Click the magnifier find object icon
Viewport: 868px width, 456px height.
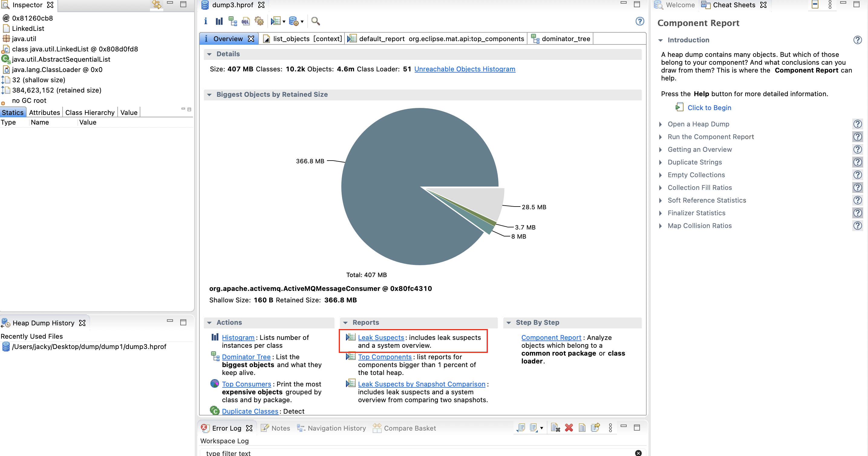click(315, 21)
